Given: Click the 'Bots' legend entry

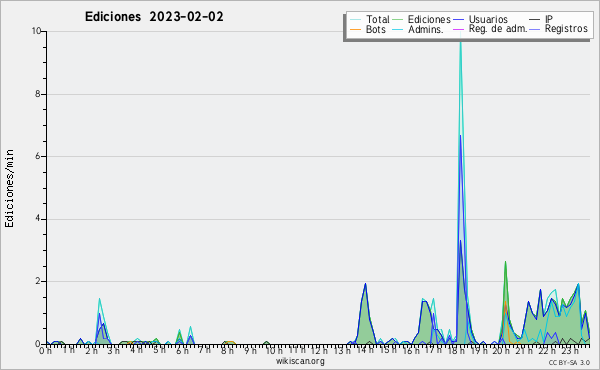Looking at the screenshot, I should [375, 29].
